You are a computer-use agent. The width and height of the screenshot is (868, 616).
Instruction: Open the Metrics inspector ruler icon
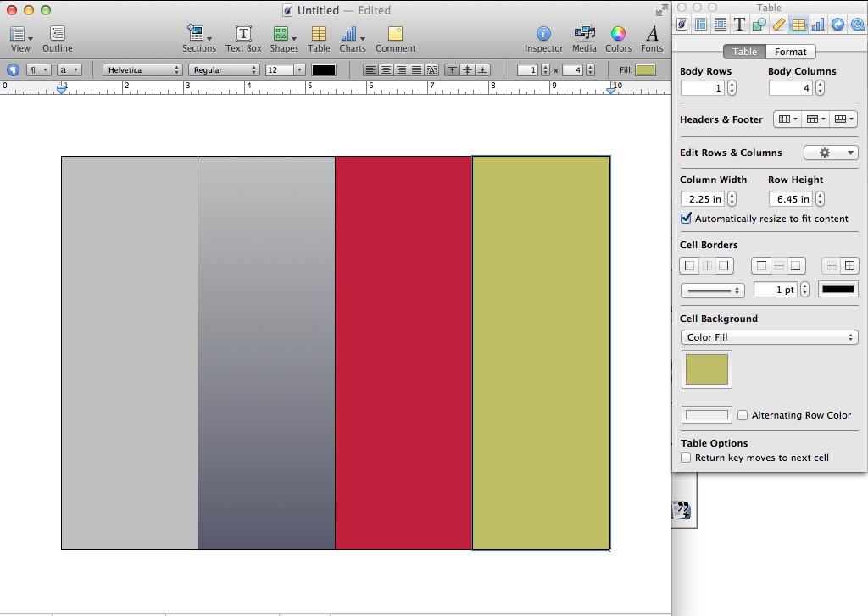pyautogui.click(x=778, y=25)
